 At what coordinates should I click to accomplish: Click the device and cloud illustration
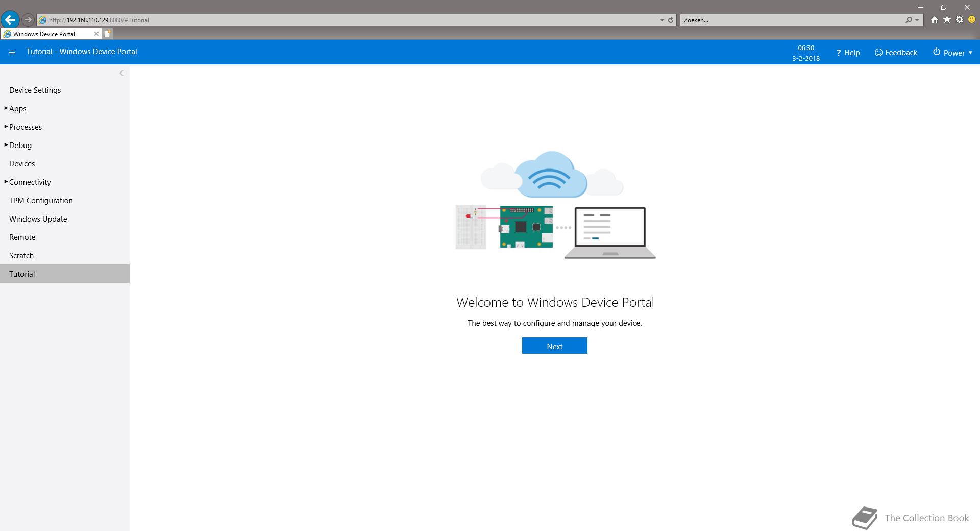tap(555, 205)
